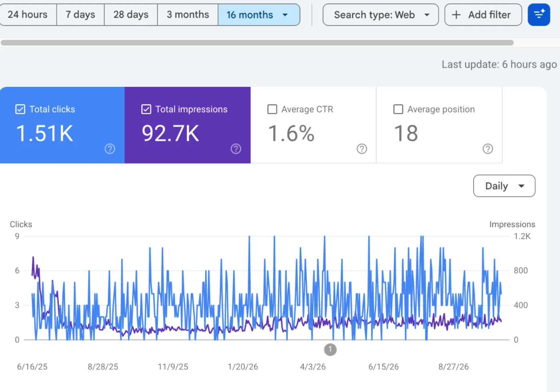
Task: Click help icon on Average position card
Action: [488, 149]
